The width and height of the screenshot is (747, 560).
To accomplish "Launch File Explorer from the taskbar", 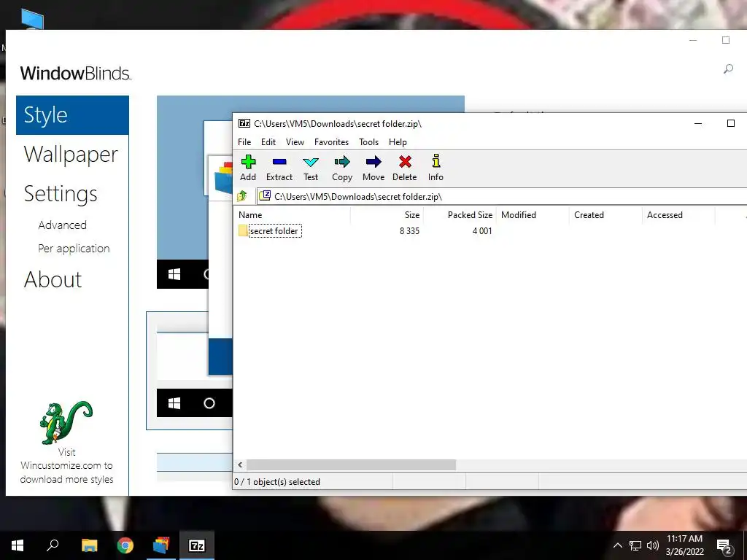I will coord(89,545).
